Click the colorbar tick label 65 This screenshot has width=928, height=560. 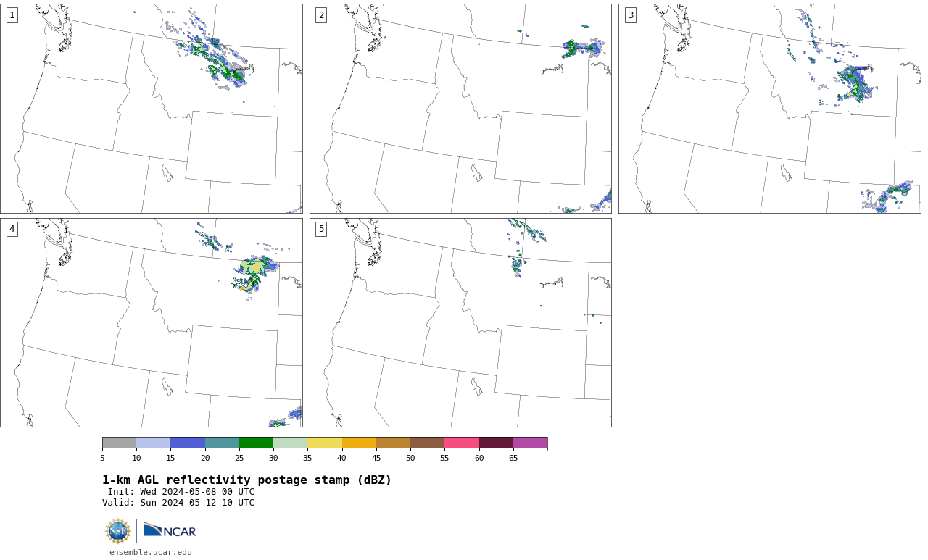pos(513,458)
